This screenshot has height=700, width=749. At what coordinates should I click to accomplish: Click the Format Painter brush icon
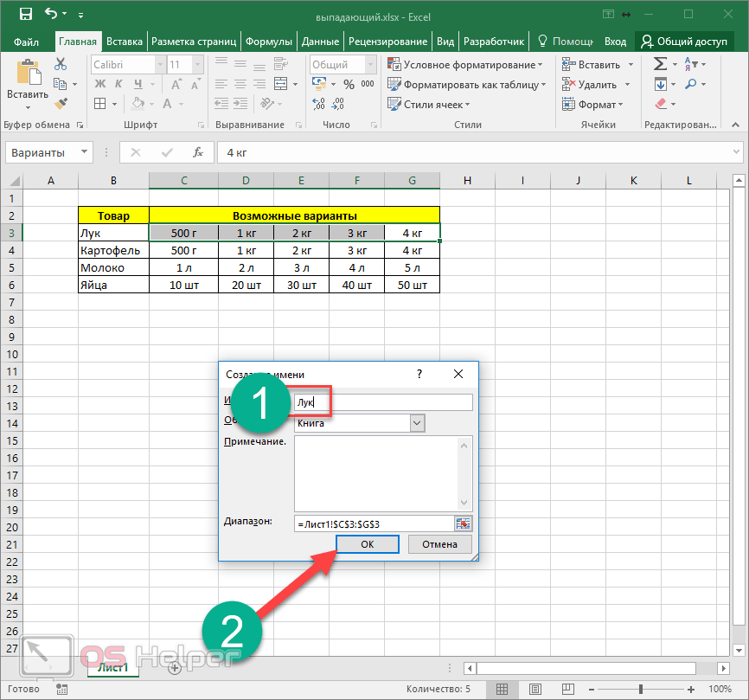click(x=61, y=104)
